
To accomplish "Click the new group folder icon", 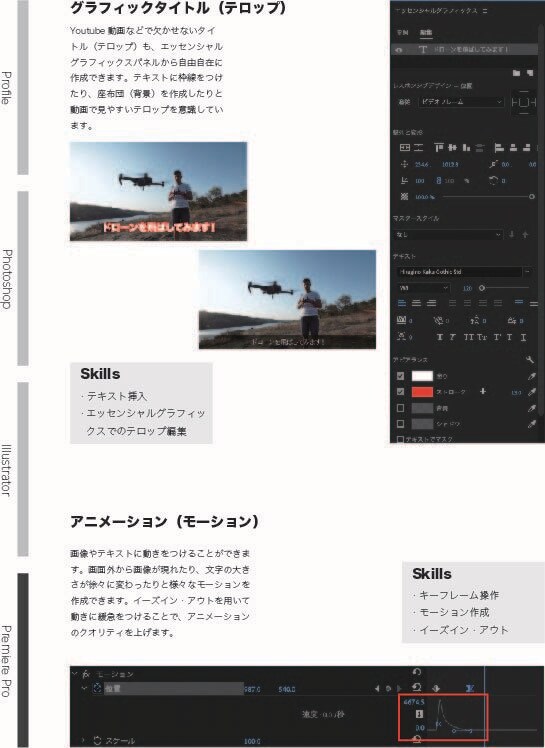I will (x=516, y=73).
